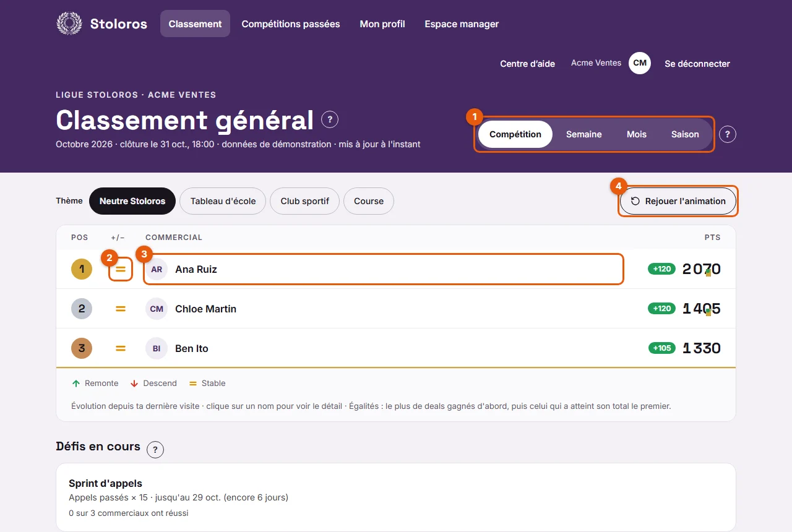
Task: Click Ana Ruiz's 2070 points total
Action: point(702,269)
